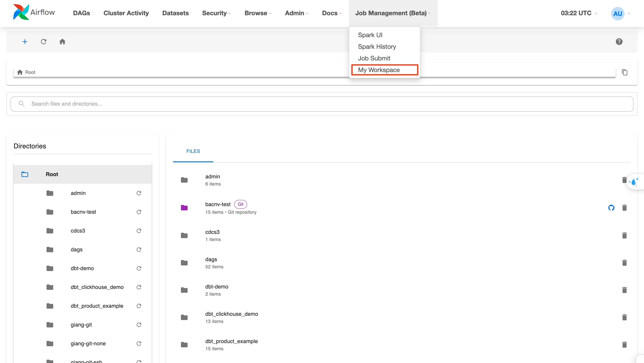
Task: Delete the dags folder via trash icon
Action: 624,263
